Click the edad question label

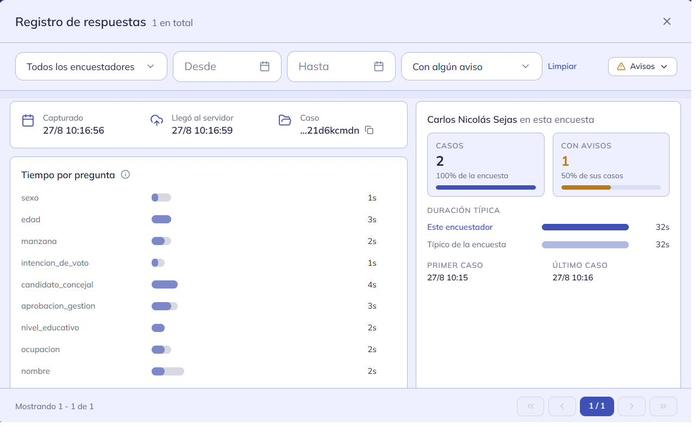point(30,219)
